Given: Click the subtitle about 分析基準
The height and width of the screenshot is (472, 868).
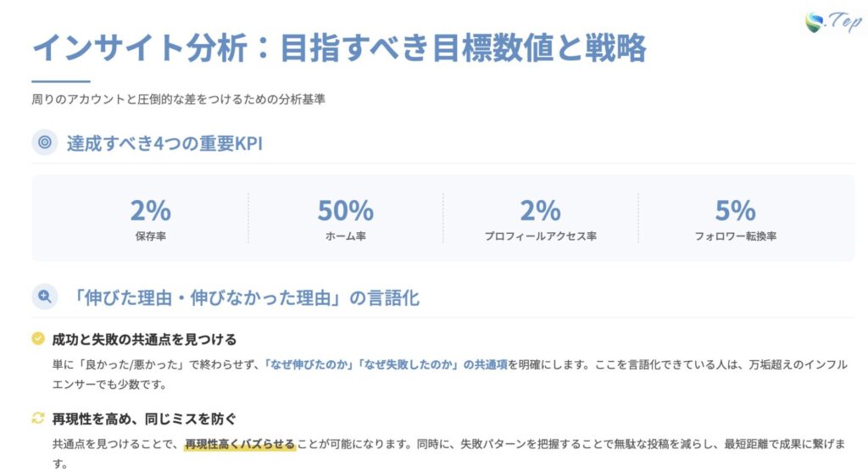Looking at the screenshot, I should pyautogui.click(x=178, y=99).
